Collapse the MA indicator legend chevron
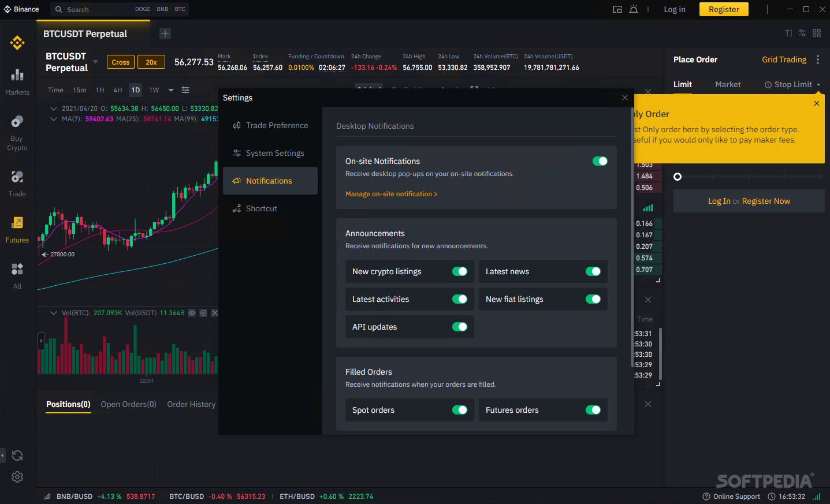This screenshot has height=504, width=830. (54, 119)
